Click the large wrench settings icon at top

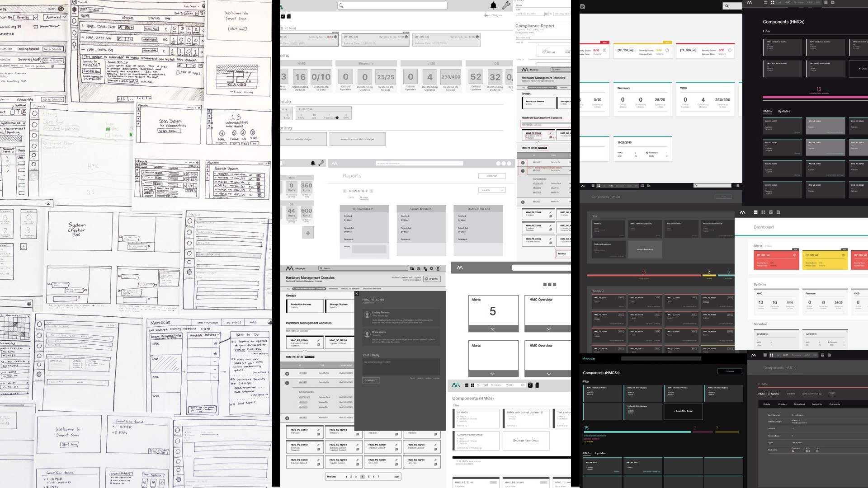click(x=506, y=5)
